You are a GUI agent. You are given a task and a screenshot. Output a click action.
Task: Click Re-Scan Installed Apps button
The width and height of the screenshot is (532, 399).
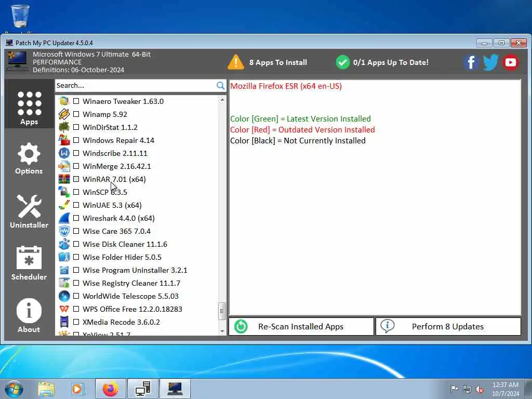pyautogui.click(x=301, y=326)
